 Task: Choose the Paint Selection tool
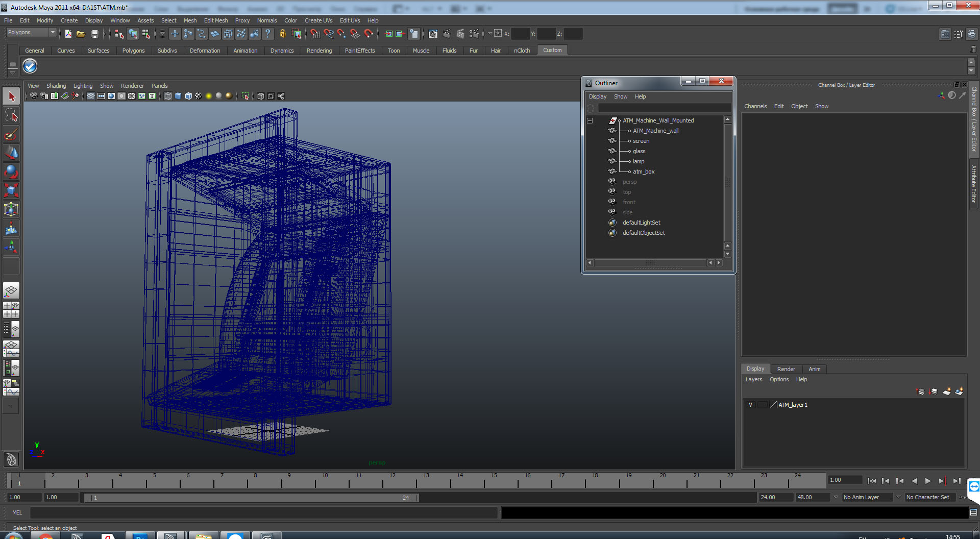(11, 134)
